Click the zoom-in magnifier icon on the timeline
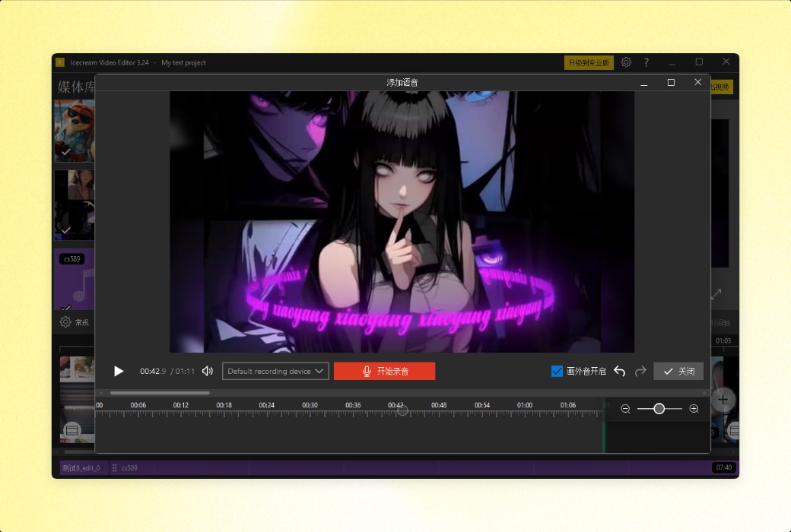 [694, 408]
